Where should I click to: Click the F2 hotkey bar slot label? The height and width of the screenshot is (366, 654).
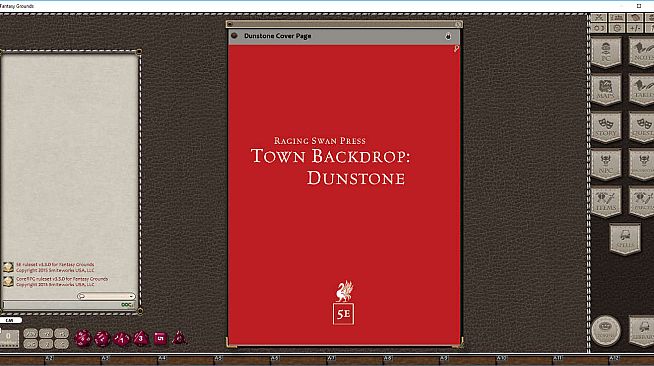pyautogui.click(x=49, y=358)
